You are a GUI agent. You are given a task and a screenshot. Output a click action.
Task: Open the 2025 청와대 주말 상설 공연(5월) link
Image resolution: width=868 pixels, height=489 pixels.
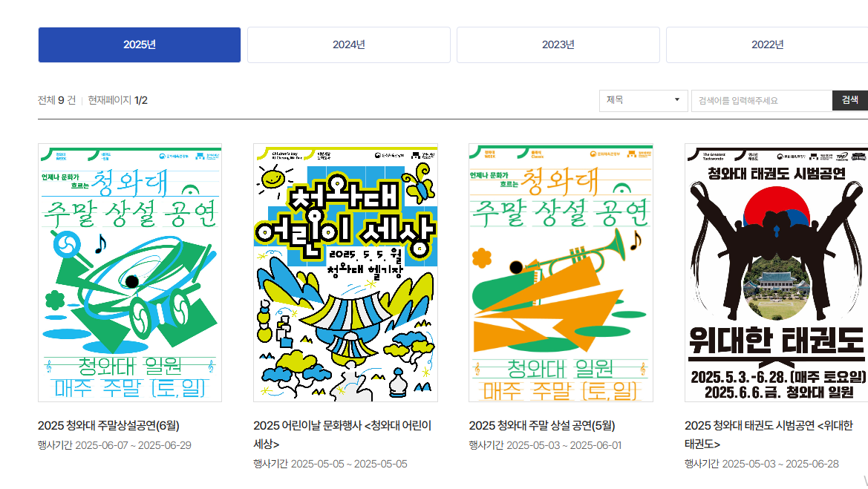click(542, 425)
